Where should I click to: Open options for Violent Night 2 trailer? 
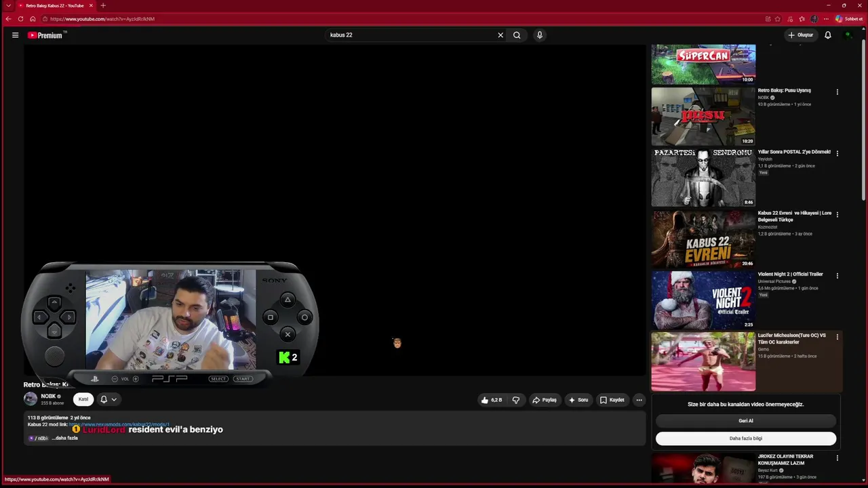pos(837,276)
